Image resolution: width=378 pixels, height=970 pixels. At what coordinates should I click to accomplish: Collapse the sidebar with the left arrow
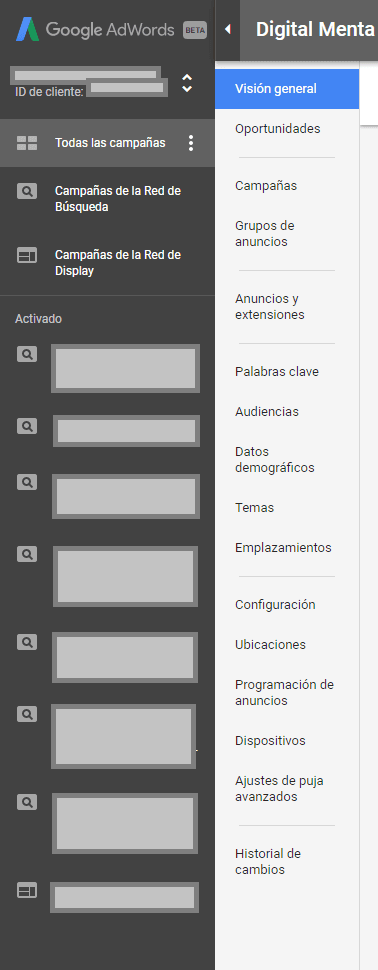point(228,29)
